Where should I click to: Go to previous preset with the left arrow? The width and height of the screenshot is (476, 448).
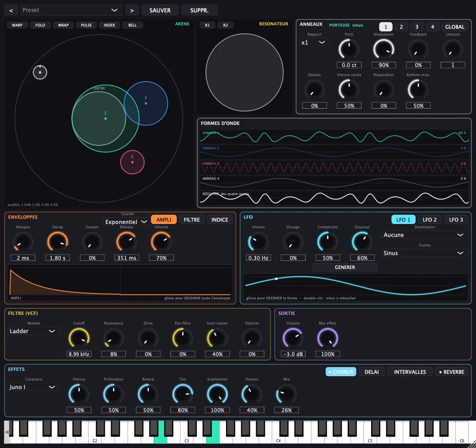(11, 11)
